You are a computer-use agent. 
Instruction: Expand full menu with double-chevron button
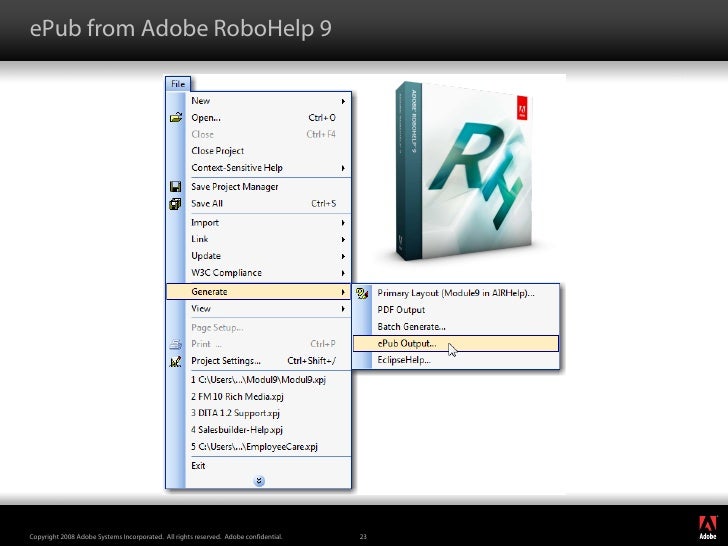pos(259,481)
